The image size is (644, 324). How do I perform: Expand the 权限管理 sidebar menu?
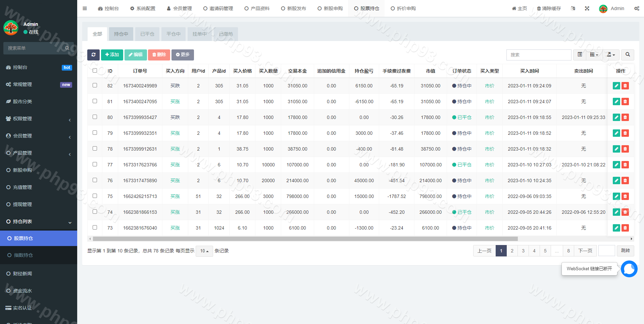pyautogui.click(x=39, y=119)
